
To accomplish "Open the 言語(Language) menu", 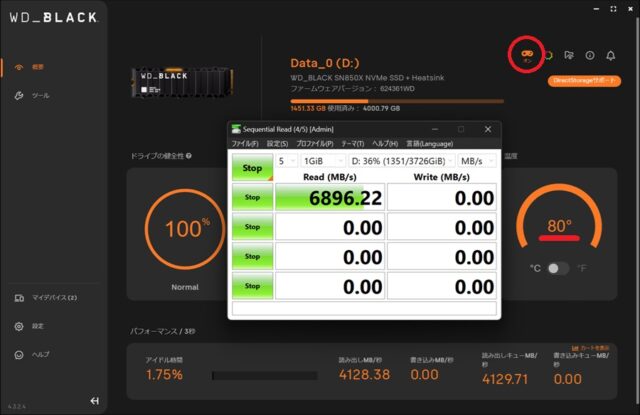I will (429, 144).
